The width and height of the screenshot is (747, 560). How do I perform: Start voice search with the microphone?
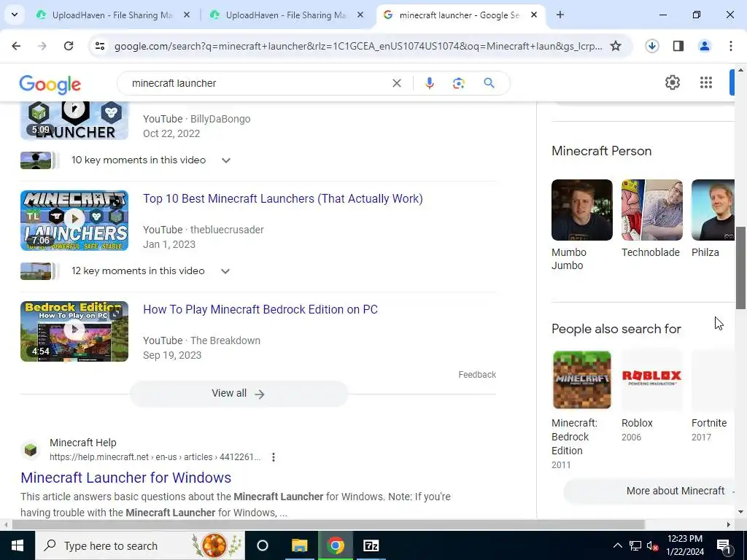[429, 83]
